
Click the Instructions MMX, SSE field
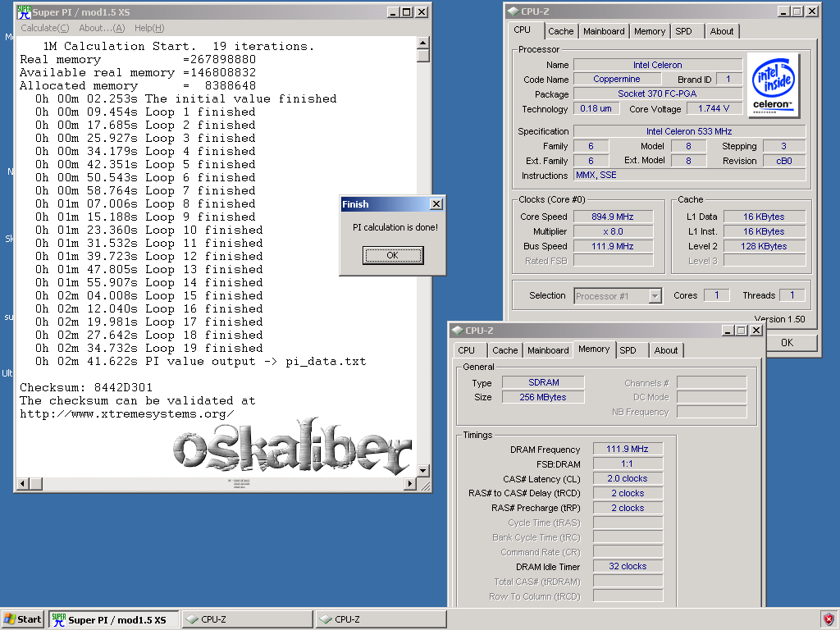689,176
